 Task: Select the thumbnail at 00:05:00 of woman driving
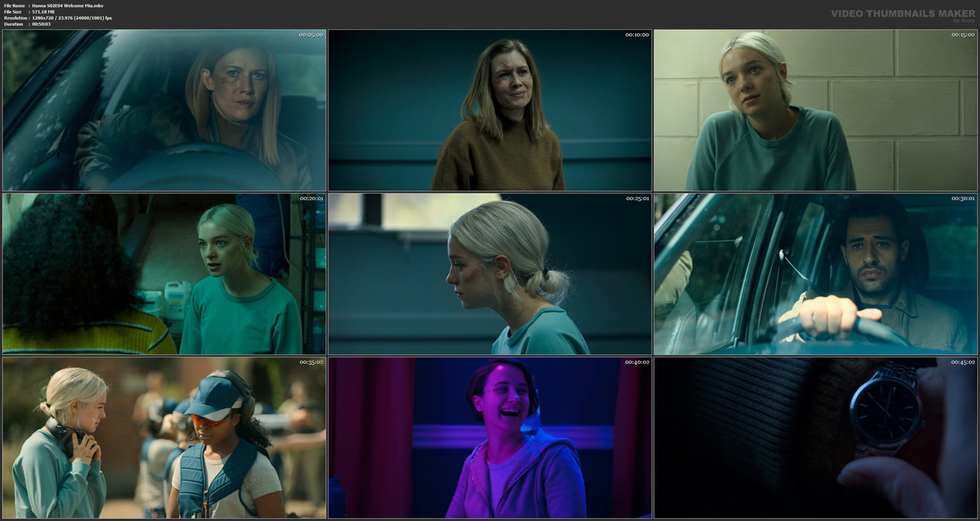(x=165, y=110)
